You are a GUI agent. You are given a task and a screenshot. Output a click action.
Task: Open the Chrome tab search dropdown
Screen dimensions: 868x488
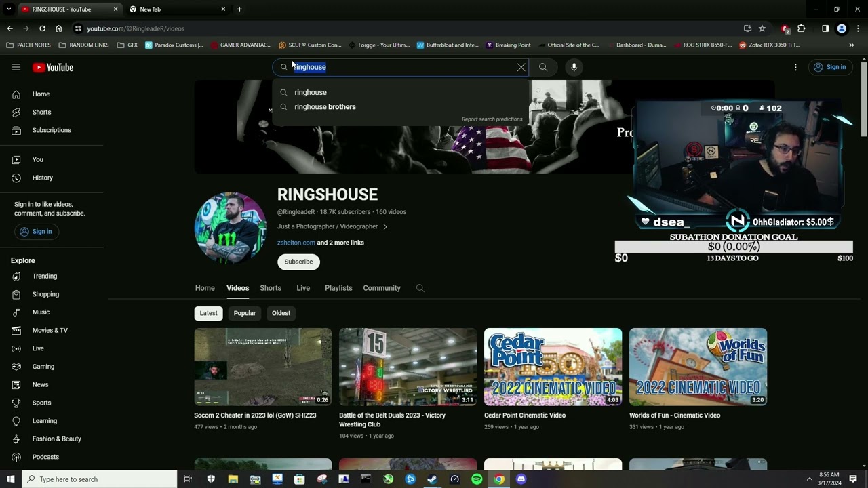pyautogui.click(x=9, y=9)
